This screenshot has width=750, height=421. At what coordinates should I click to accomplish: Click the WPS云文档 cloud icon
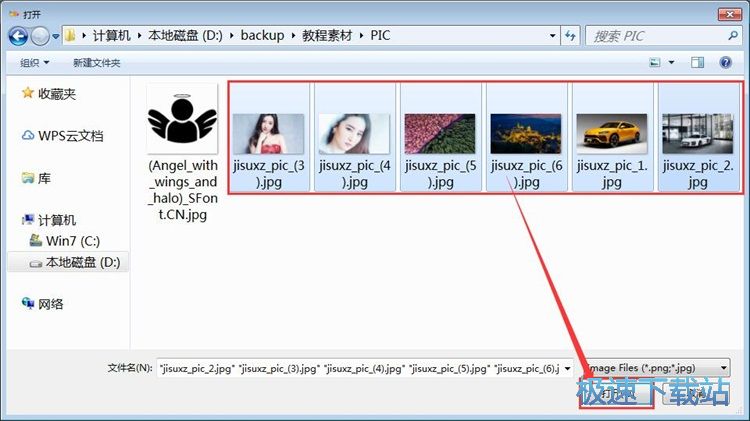(28, 135)
